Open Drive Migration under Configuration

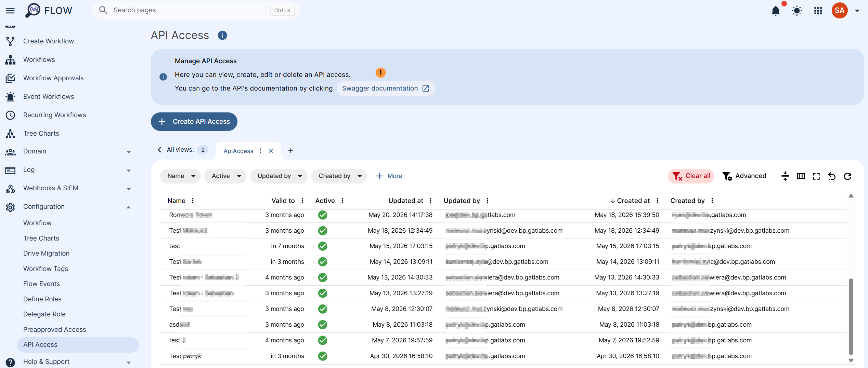pos(46,254)
